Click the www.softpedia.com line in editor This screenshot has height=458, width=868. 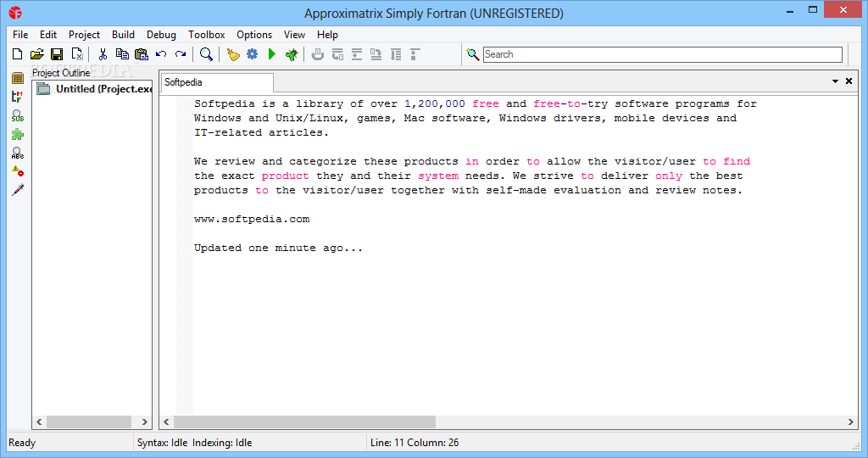[252, 220]
